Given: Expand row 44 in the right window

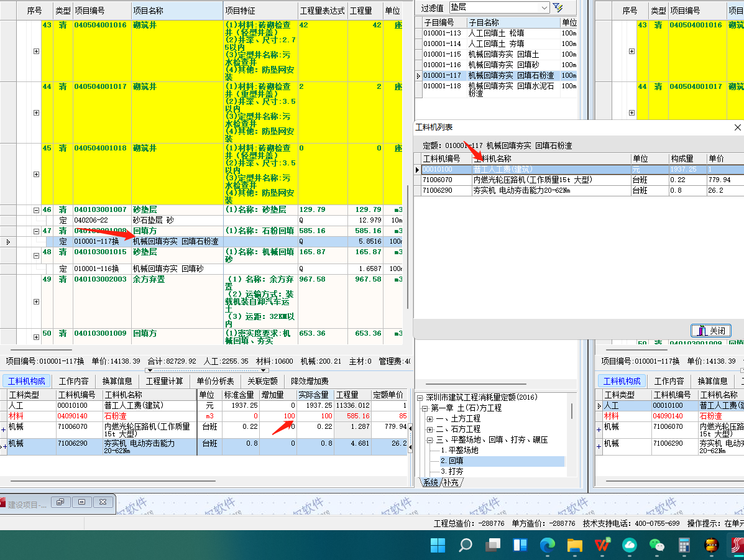Looking at the screenshot, I should tap(631, 113).
